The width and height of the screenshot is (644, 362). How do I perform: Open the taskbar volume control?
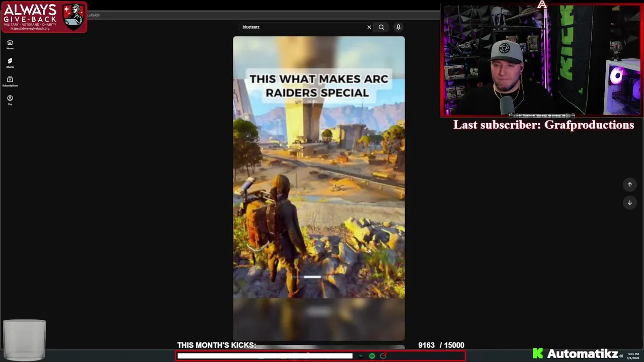click(x=621, y=356)
